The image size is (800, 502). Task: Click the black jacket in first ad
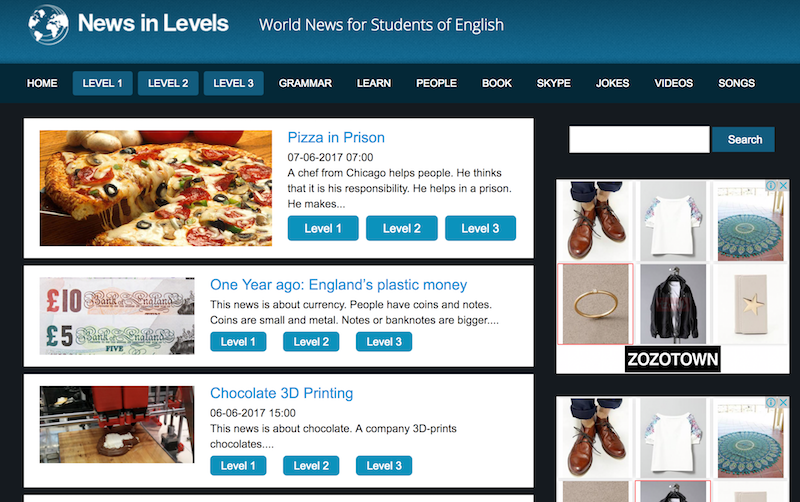click(673, 304)
